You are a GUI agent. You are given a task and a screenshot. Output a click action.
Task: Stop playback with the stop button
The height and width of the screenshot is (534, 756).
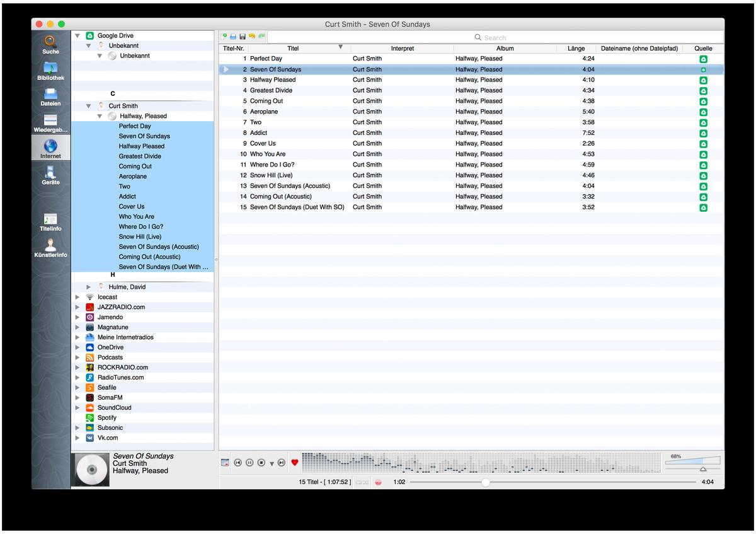click(261, 463)
